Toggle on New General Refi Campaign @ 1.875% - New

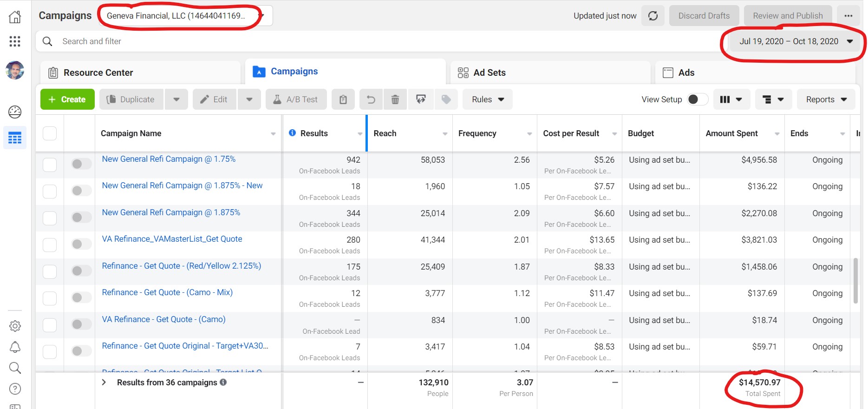[x=81, y=191]
